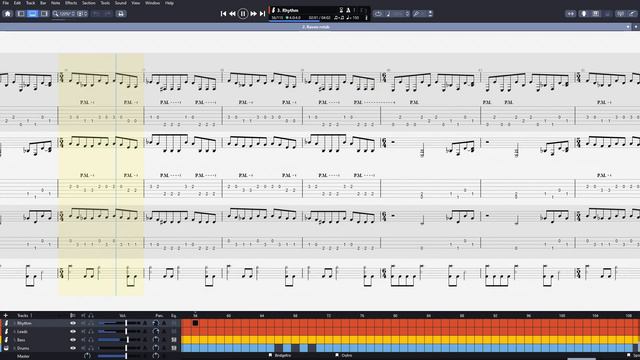Screen dimensions: 640x360
Task: Click the Drums track pan knob
Action: tap(156, 348)
